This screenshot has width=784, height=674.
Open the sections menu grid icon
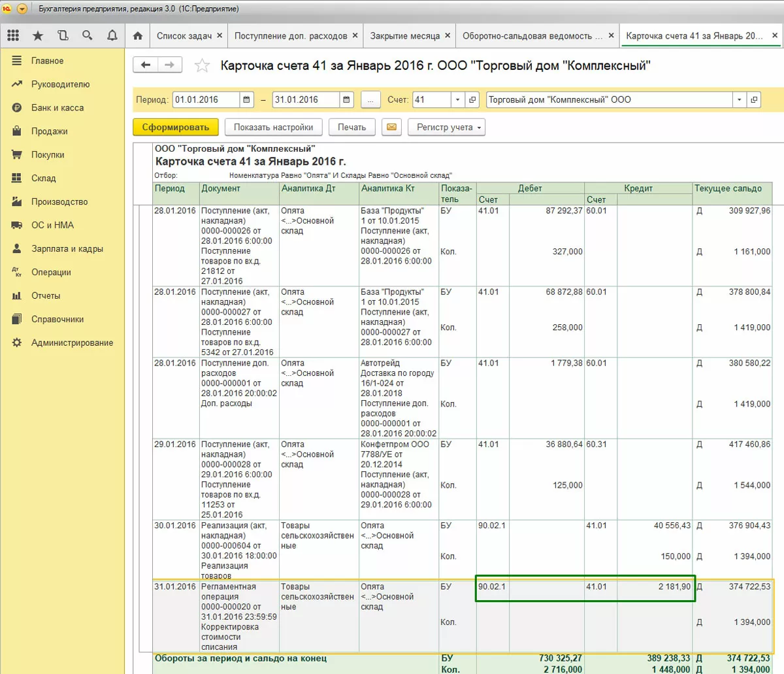click(x=13, y=36)
